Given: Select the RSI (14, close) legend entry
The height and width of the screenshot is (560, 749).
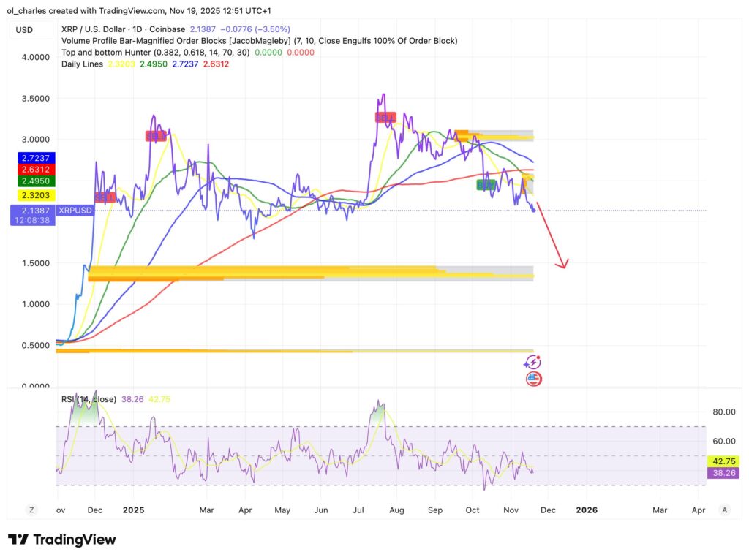Looking at the screenshot, I should (x=88, y=399).
